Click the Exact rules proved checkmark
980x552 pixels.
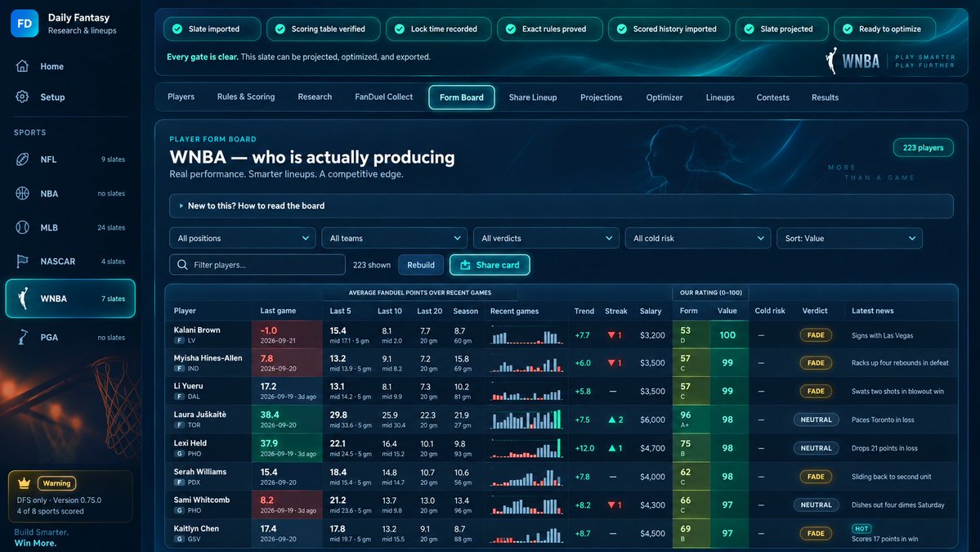511,29
